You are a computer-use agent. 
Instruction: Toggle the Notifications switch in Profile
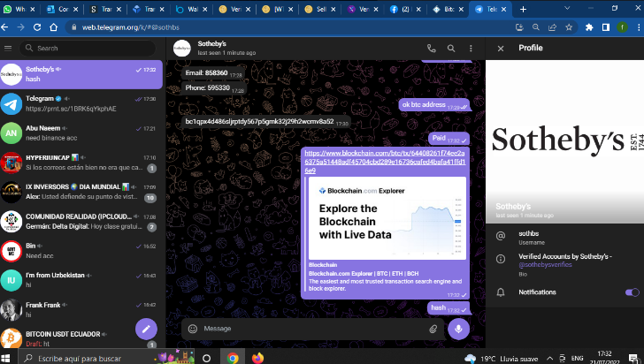[x=632, y=292]
